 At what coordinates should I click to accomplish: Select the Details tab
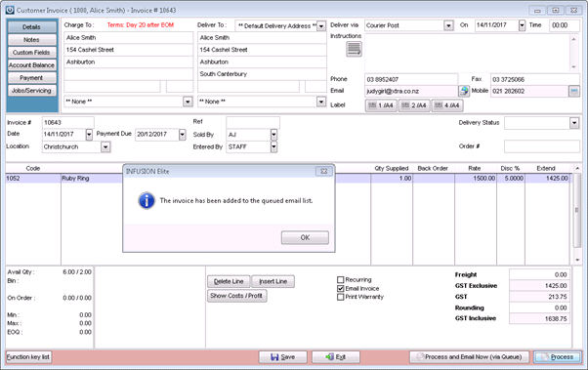(32, 27)
